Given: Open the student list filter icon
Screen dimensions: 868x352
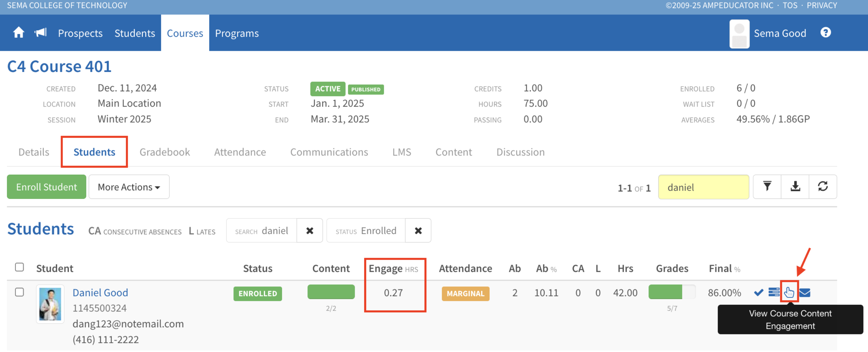Looking at the screenshot, I should click(x=767, y=187).
